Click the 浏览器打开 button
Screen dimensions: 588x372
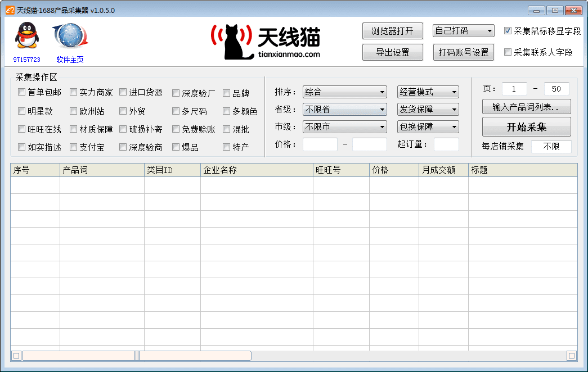point(393,31)
